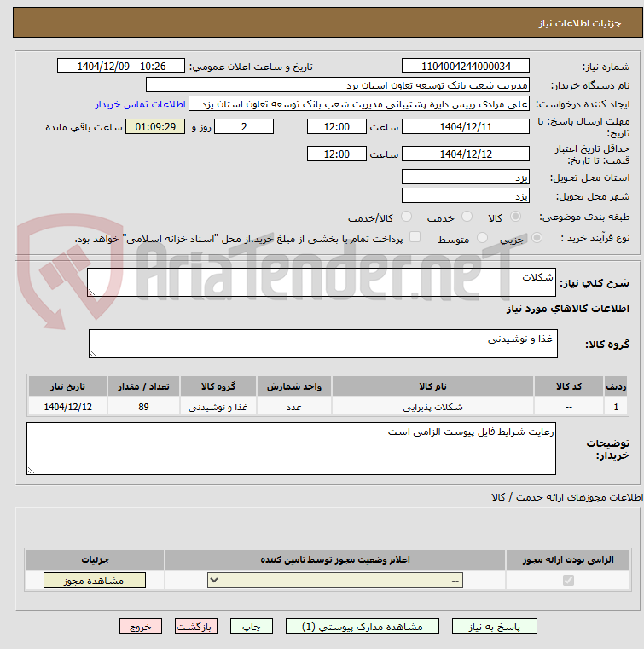Click the غذا و نوشیدنی table cell

pyautogui.click(x=218, y=407)
